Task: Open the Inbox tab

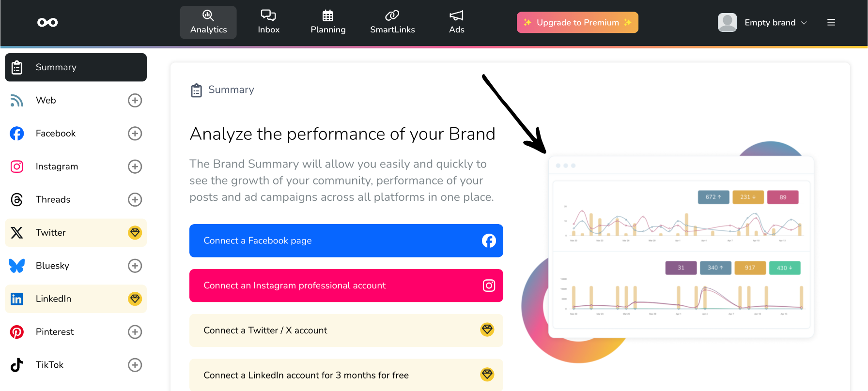Action: 268,22
